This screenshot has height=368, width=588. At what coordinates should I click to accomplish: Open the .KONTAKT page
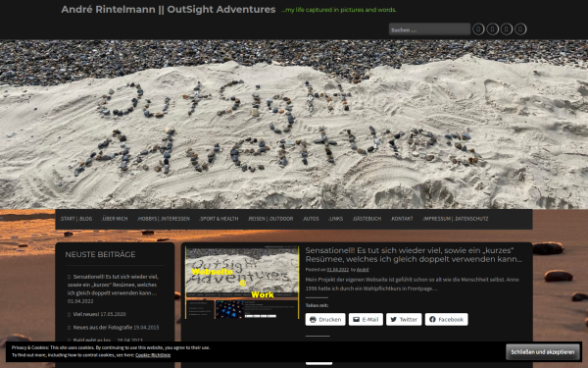tap(402, 219)
